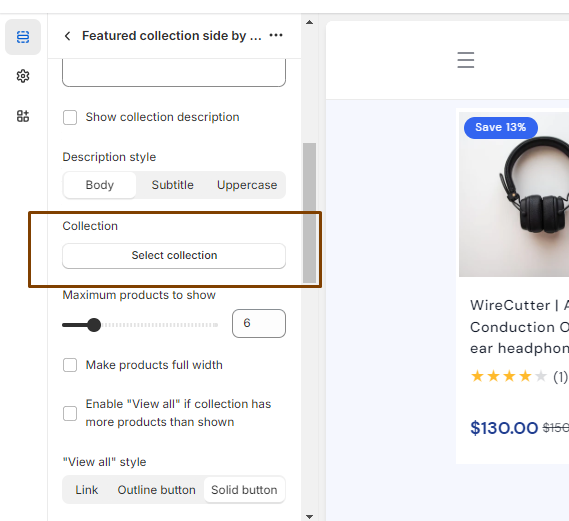Enable Show collection description checkbox

(70, 118)
